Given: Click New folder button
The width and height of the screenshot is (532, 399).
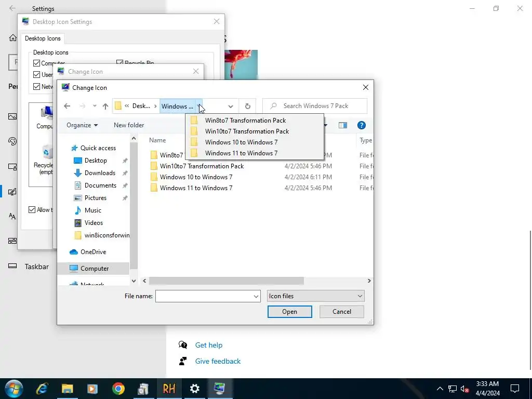Looking at the screenshot, I should point(129,125).
